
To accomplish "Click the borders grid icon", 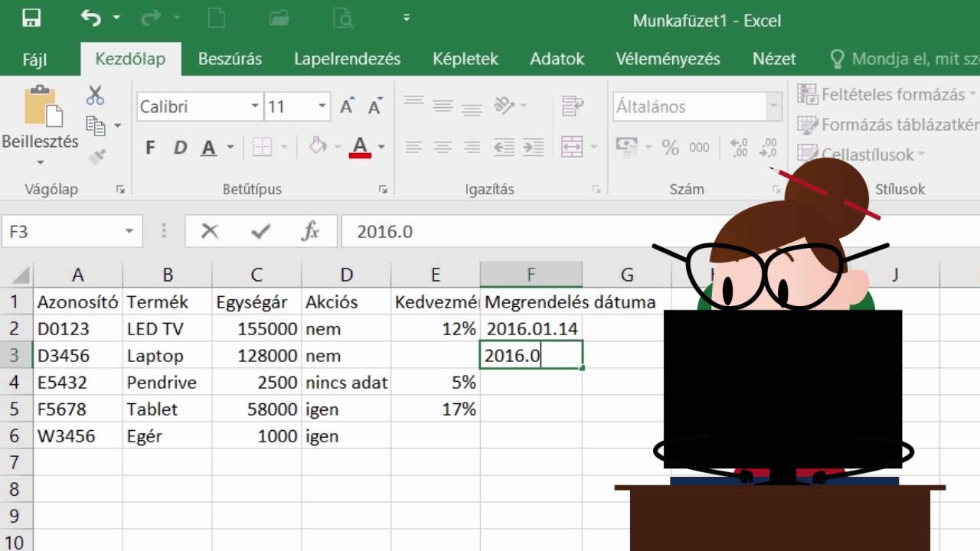I will click(263, 147).
